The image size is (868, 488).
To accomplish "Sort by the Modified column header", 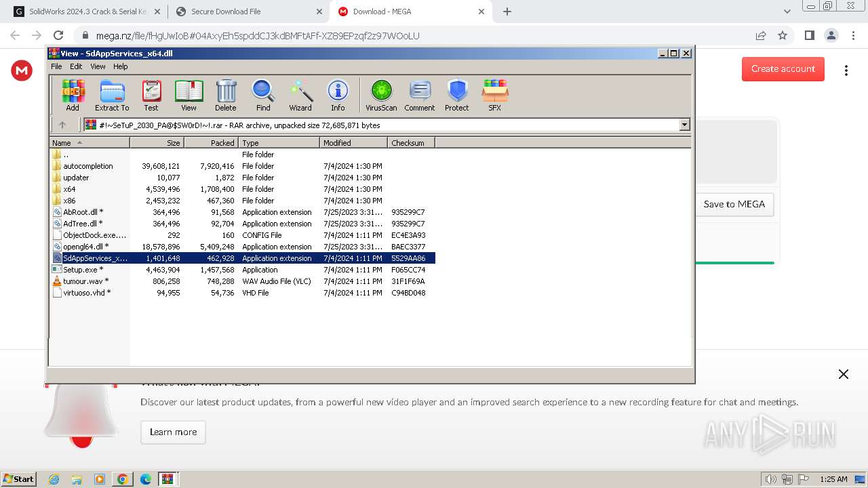I will click(353, 142).
